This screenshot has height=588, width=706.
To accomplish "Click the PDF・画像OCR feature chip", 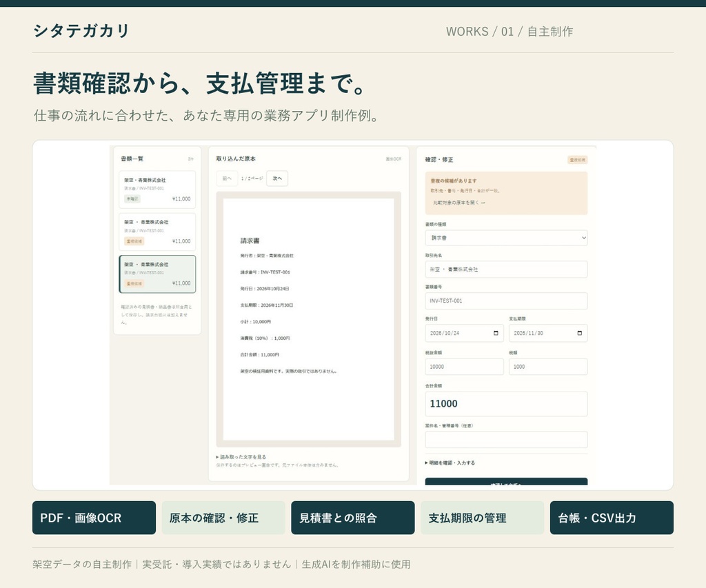I will coord(94,518).
